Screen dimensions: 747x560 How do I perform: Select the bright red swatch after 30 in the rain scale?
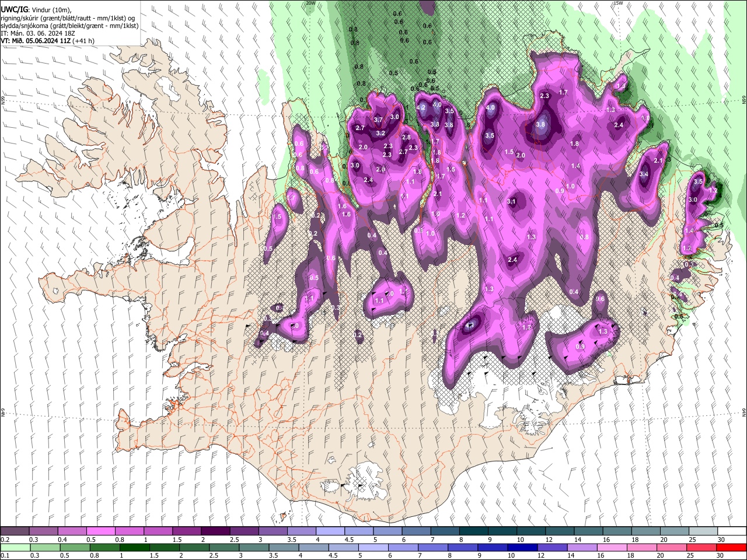pos(732,547)
